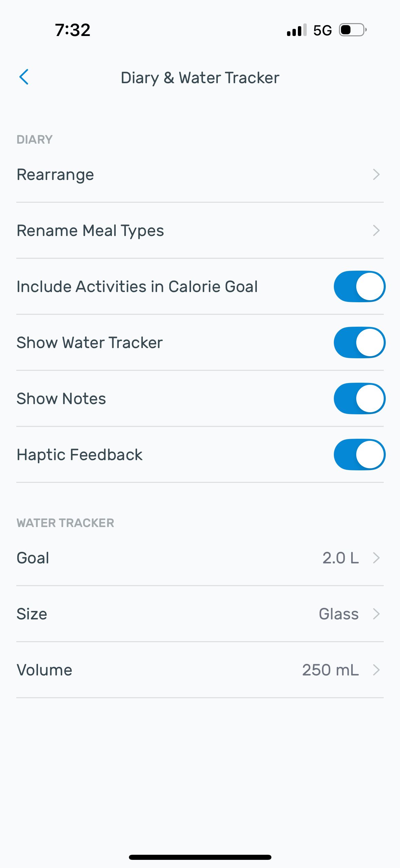Tap the 2.0 L goal value

[x=340, y=558]
